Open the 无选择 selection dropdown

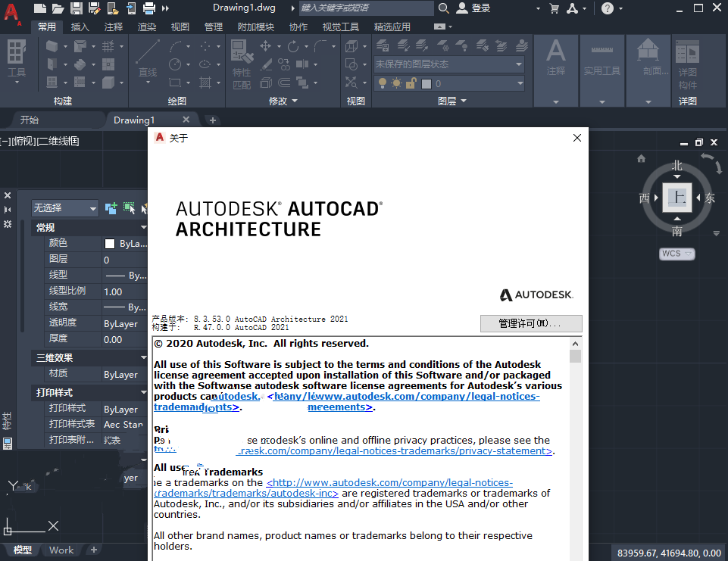(x=65, y=208)
